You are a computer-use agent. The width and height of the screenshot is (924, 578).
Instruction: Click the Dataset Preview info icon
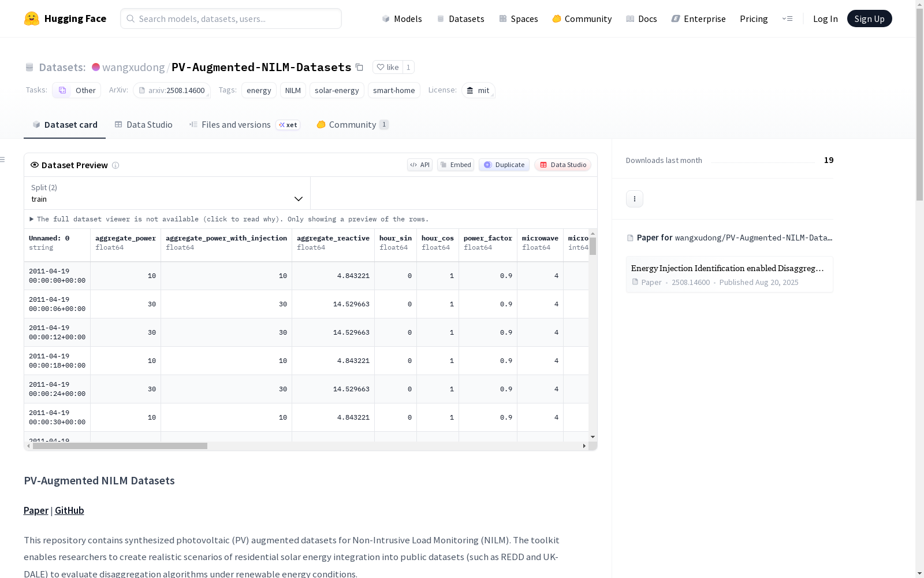coord(115,165)
